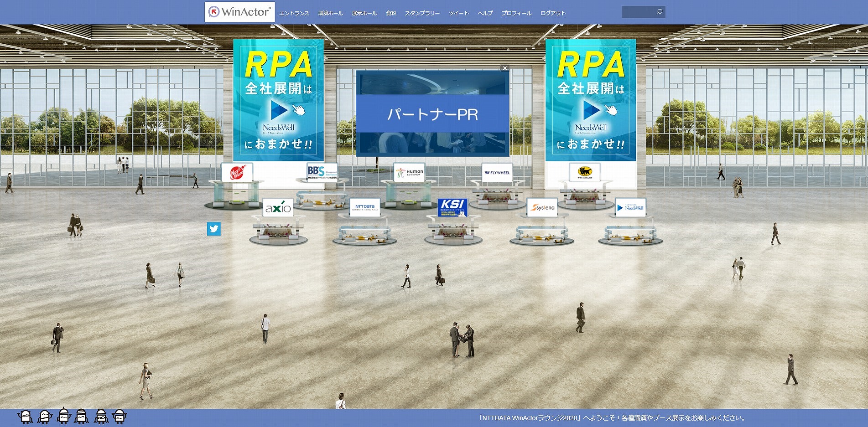This screenshot has height=427, width=868.
Task: Open the Human booth logo
Action: [x=409, y=173]
